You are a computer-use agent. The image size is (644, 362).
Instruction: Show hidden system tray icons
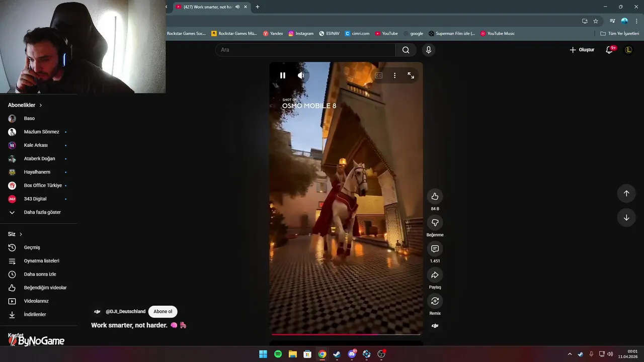(570, 354)
